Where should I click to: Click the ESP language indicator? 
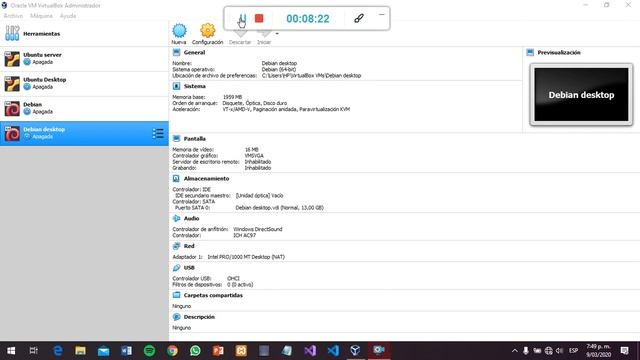click(573, 351)
